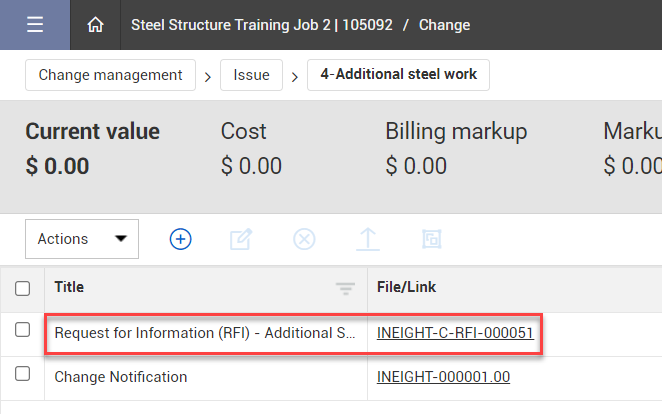This screenshot has width=662, height=414.
Task: Check the Request for Information row checkbox
Action: point(23,332)
